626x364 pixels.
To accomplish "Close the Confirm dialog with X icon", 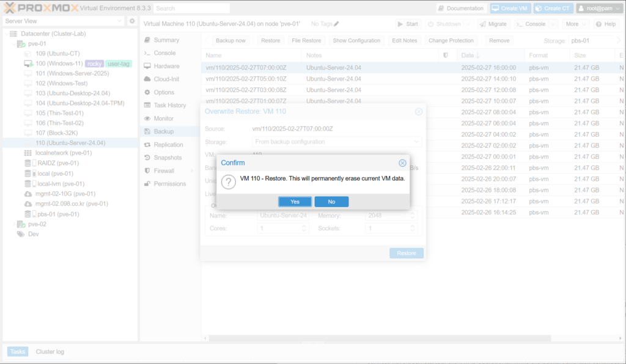I will (x=402, y=163).
